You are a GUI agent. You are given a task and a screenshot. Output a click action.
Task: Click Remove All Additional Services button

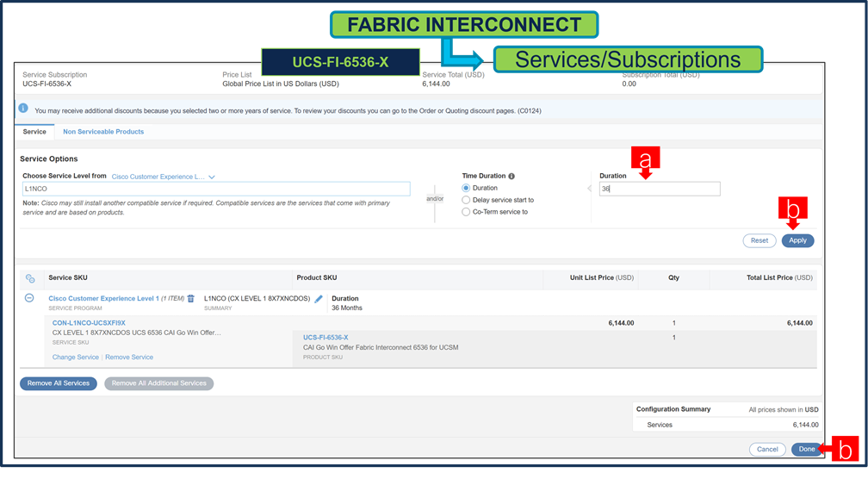[158, 383]
